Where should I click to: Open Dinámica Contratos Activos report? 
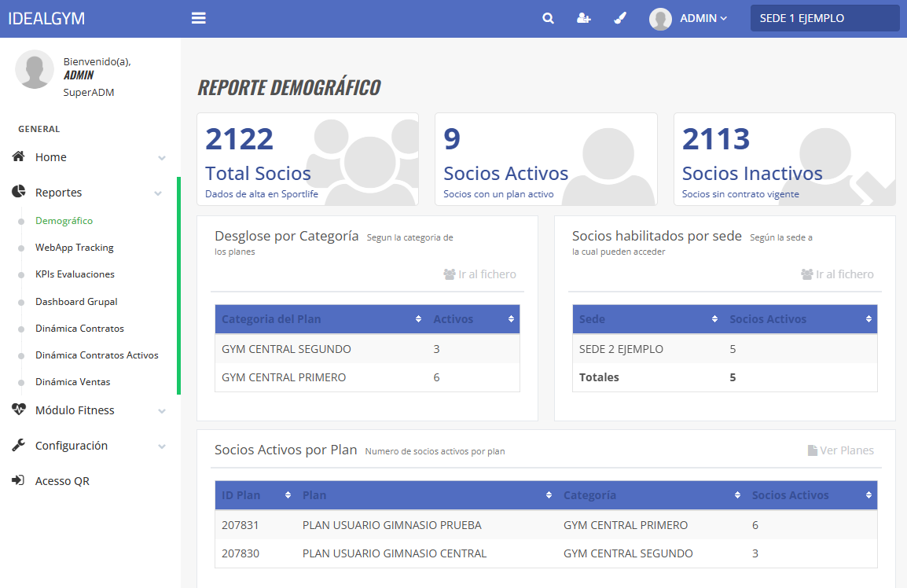[97, 355]
